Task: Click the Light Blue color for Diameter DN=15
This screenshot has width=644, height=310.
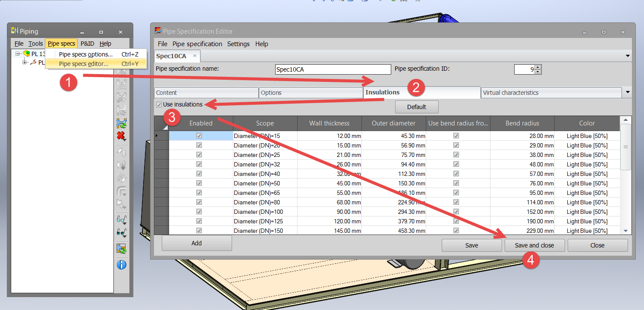Action: 587,135
